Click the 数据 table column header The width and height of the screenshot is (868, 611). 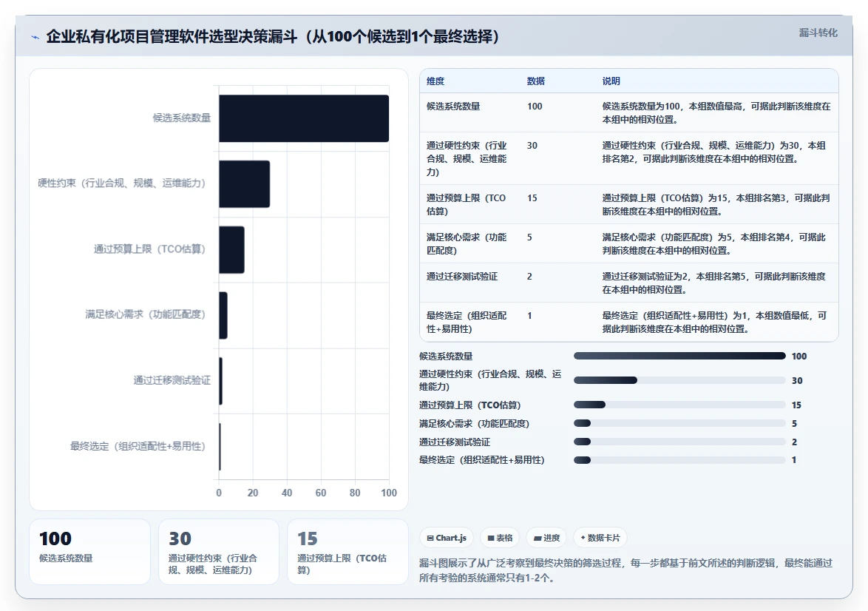point(536,81)
